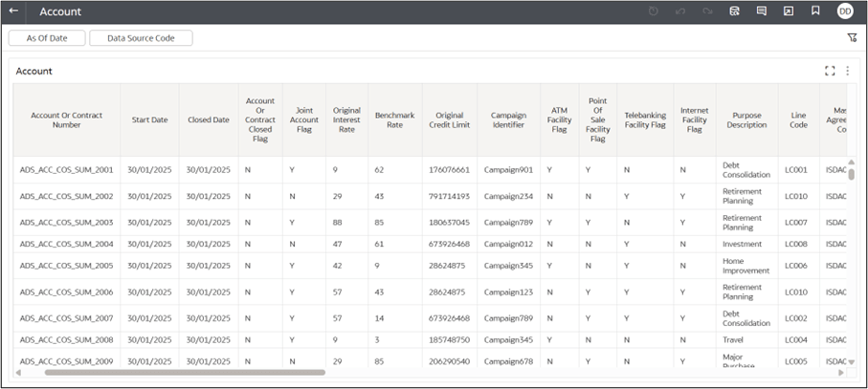Click the vertical scrollbar up arrow
This screenshot has width=868, height=389.
tap(852, 162)
